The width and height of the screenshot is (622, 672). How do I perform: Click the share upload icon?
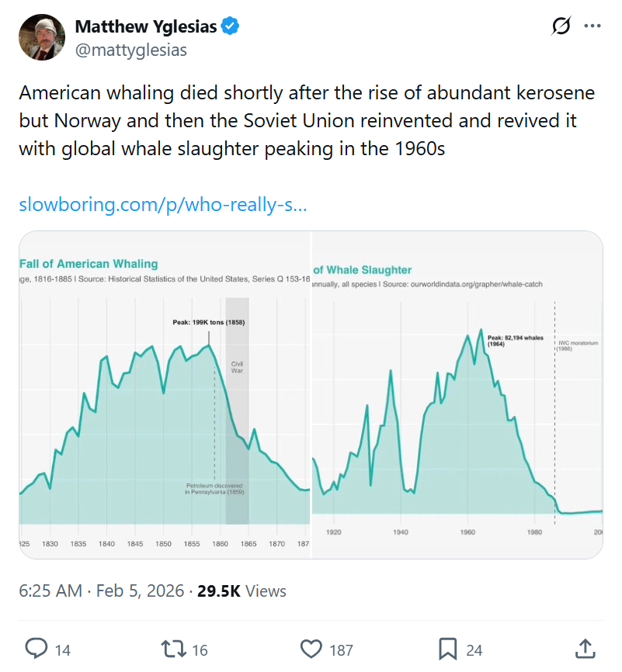click(x=585, y=649)
